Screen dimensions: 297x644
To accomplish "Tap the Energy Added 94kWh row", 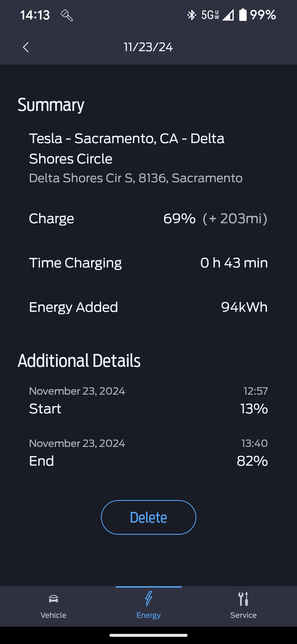I will 148,307.
